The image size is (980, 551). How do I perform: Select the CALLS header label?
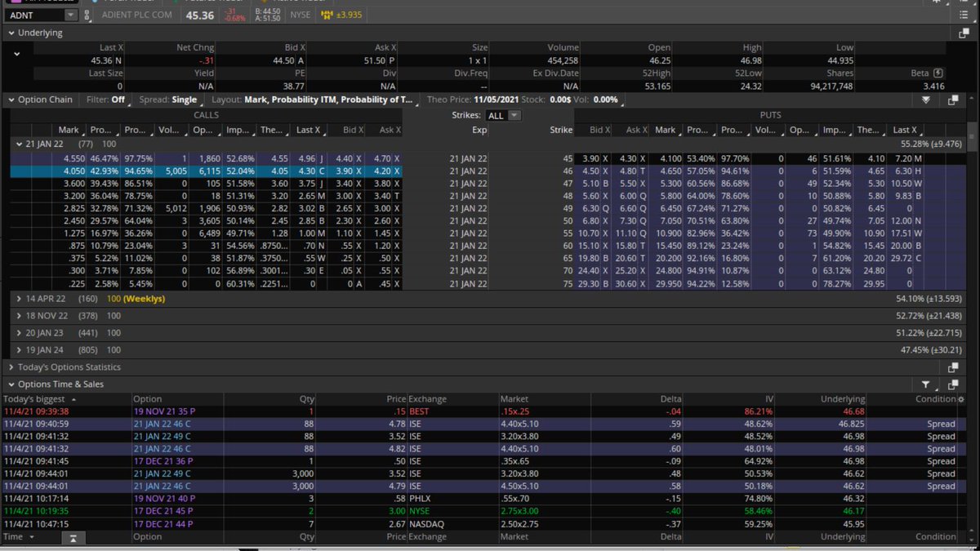pyautogui.click(x=206, y=115)
